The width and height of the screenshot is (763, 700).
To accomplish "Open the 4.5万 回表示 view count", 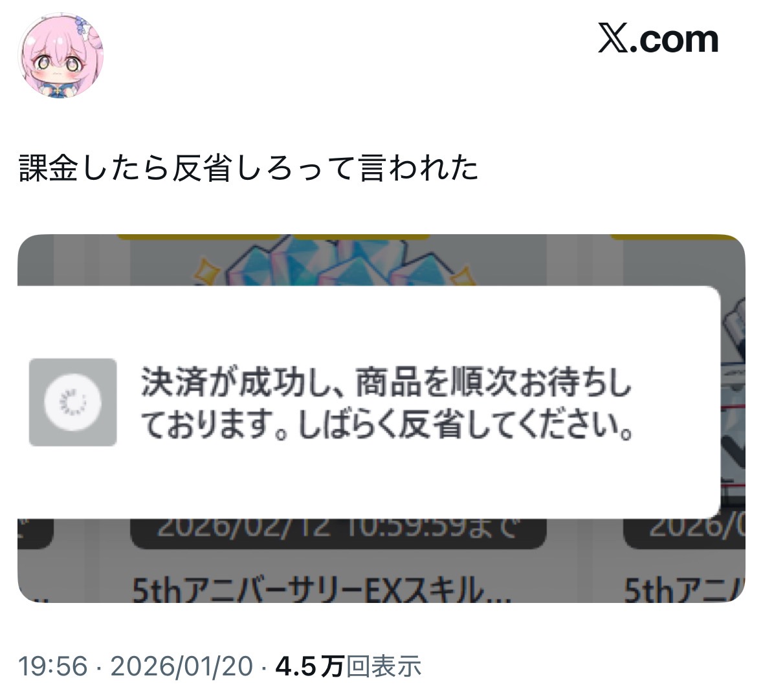I will pyautogui.click(x=348, y=666).
